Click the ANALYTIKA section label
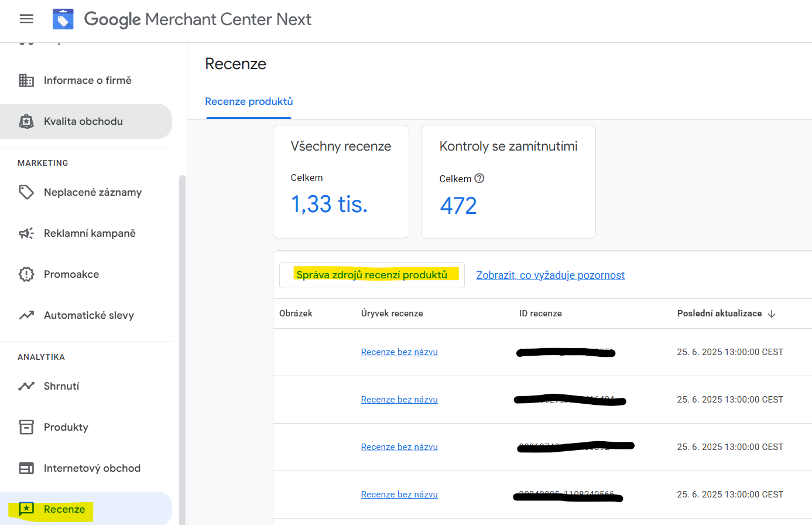Viewport: 812px width, 525px height. 41,357
